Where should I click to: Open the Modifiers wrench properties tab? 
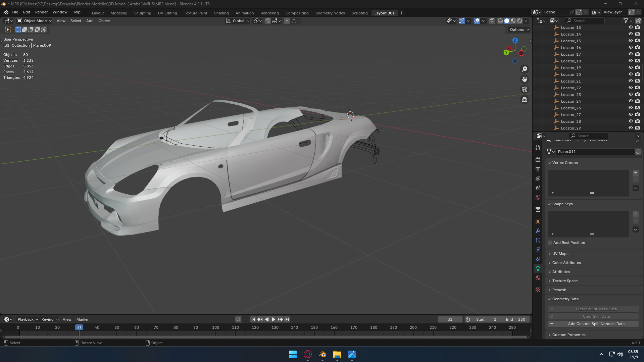coord(538,231)
